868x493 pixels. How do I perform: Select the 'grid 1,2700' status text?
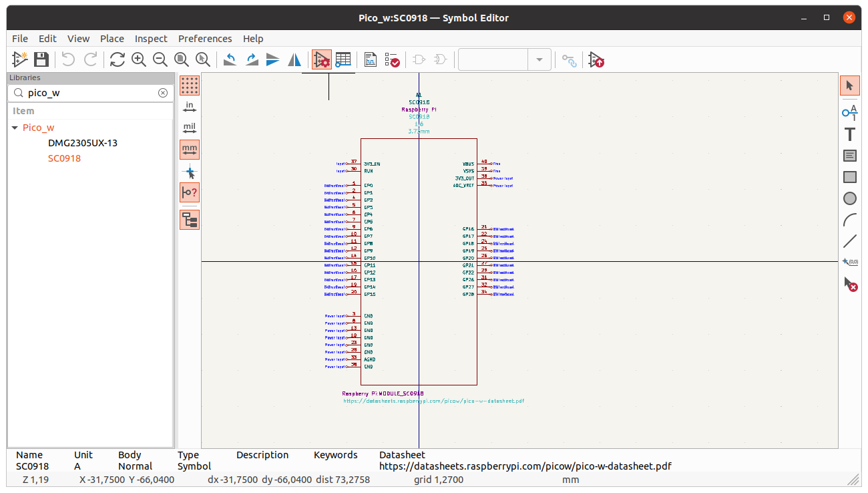[438, 480]
